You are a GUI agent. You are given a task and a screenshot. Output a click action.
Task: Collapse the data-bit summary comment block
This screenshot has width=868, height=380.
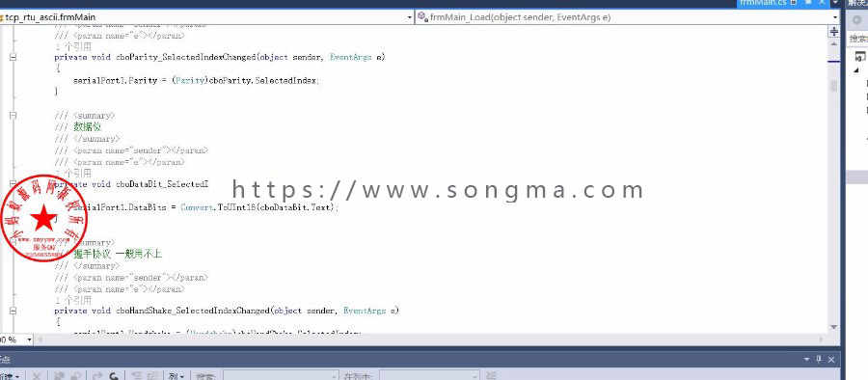(x=13, y=115)
